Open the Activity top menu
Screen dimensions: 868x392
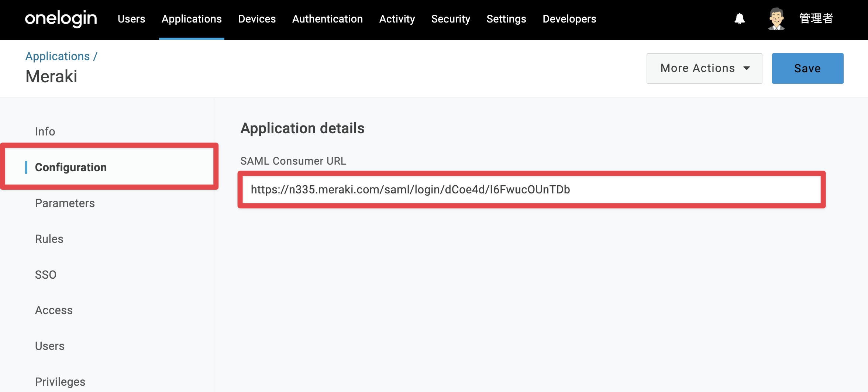pyautogui.click(x=397, y=19)
